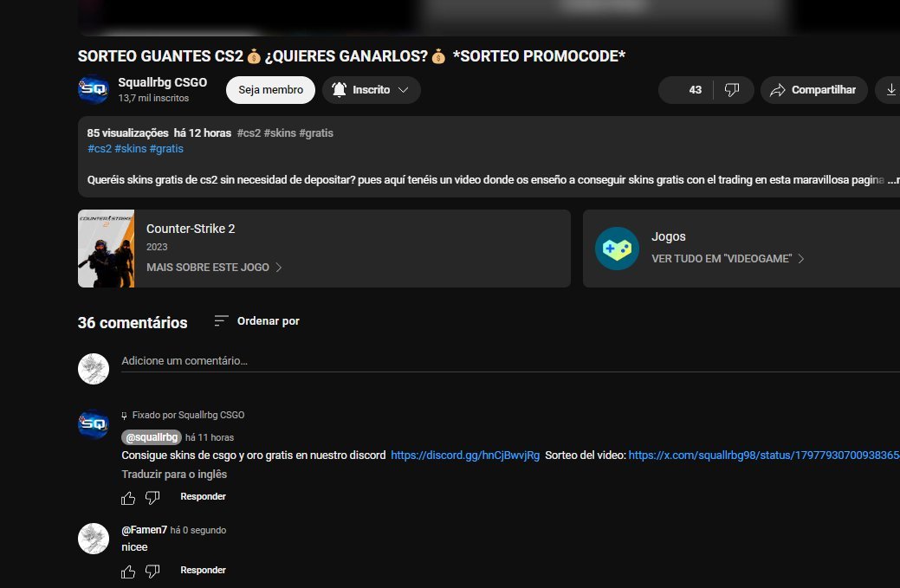Click the @Famen7 username

(x=144, y=530)
